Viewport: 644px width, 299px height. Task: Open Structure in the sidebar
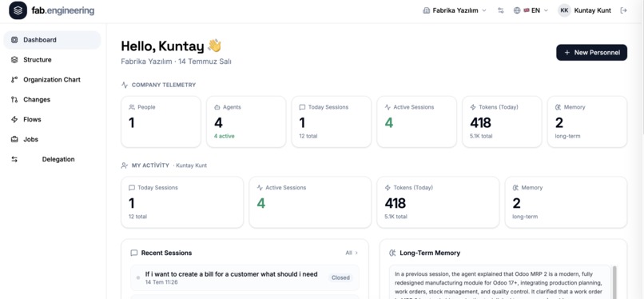coord(52,60)
